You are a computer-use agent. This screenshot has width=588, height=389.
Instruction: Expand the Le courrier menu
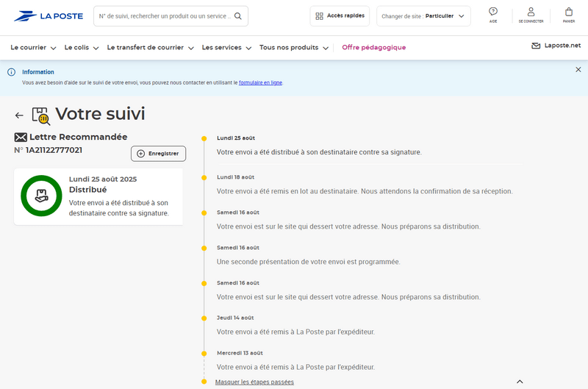[33, 48]
